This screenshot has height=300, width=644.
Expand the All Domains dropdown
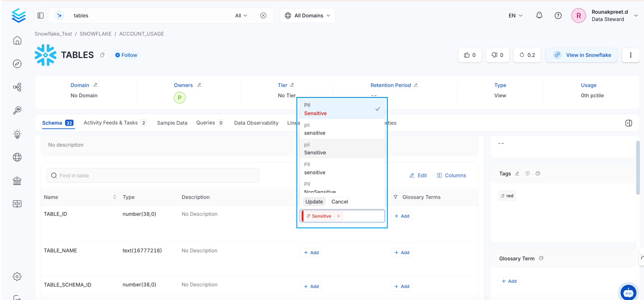tap(307, 16)
